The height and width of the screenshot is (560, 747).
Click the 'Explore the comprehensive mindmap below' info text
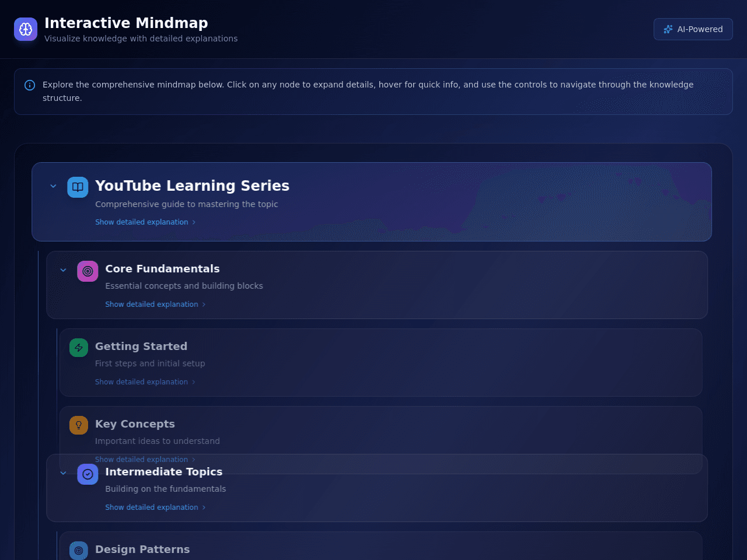point(368,92)
